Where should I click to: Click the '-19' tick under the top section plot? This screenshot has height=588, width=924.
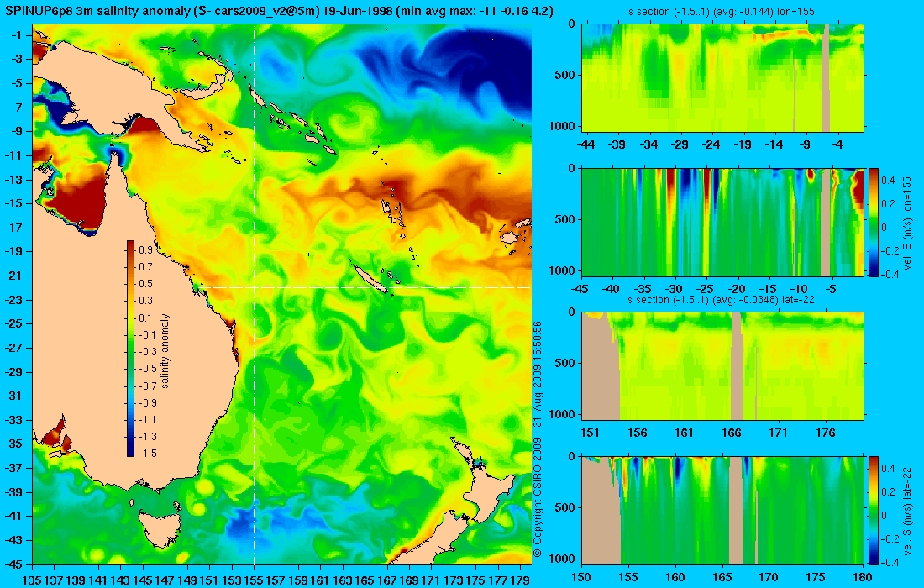click(x=742, y=144)
